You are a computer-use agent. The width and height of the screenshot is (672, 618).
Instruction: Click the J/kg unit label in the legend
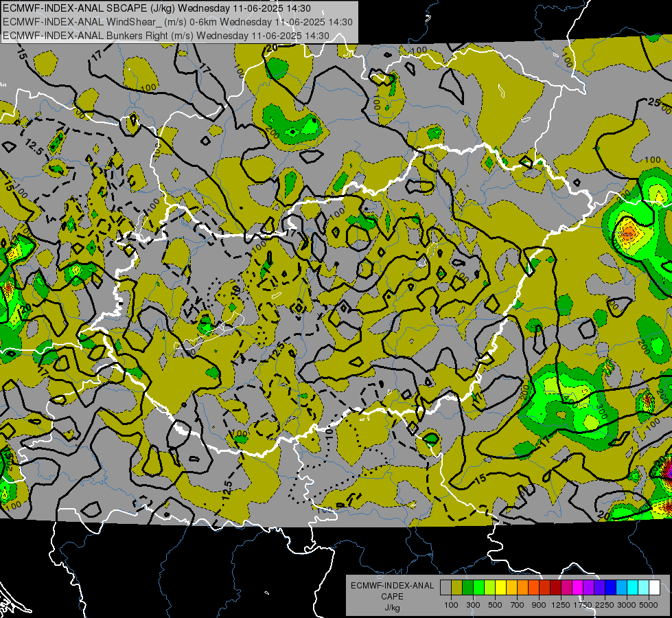(x=392, y=608)
